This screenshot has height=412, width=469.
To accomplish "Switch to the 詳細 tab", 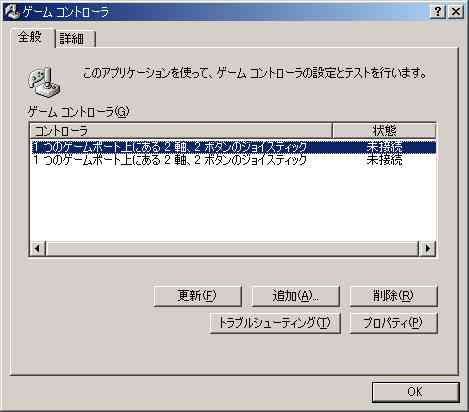I will 75,39.
